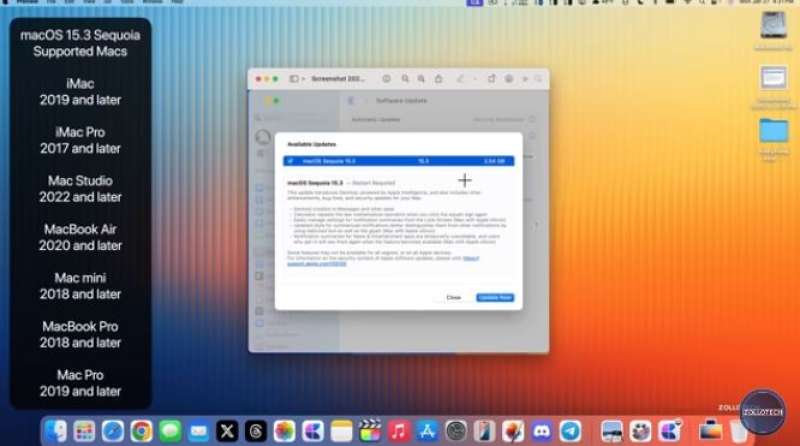Click the Update Now button
Viewport: 800px width, 446px height.
[x=495, y=298]
